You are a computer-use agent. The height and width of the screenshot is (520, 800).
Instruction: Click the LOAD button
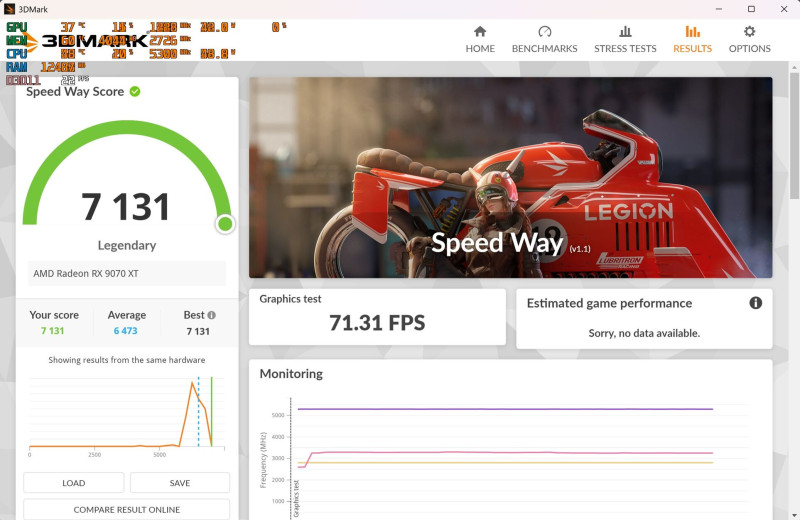click(73, 483)
